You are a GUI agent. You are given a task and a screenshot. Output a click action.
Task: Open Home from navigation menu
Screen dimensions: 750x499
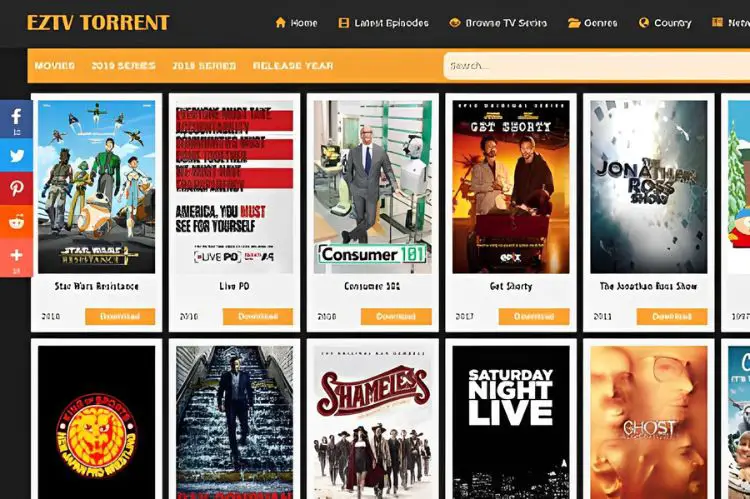(x=304, y=23)
